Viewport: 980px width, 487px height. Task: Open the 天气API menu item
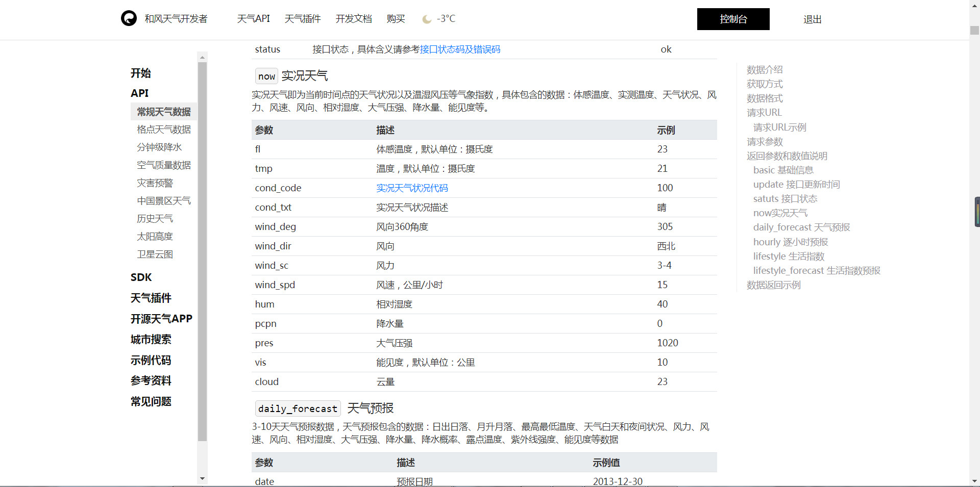(254, 18)
